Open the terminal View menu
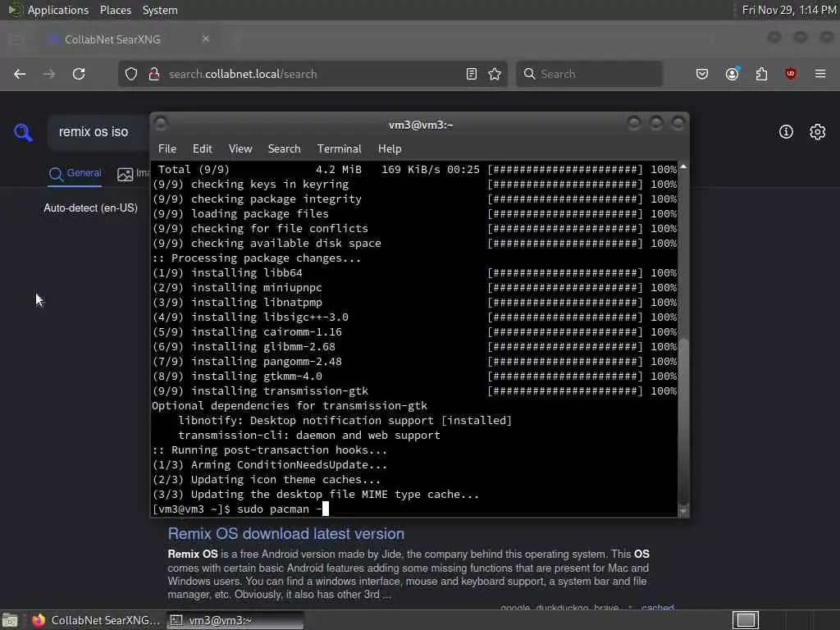This screenshot has width=840, height=630. (240, 149)
